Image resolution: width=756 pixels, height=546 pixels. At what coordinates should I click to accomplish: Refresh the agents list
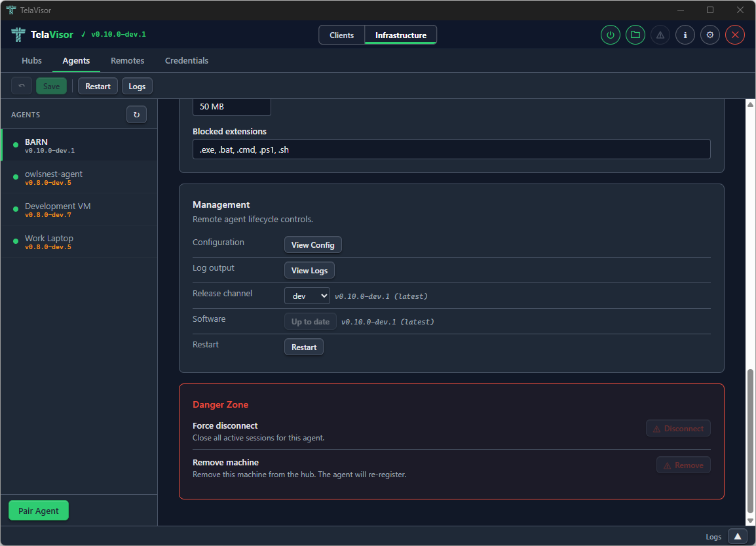136,114
